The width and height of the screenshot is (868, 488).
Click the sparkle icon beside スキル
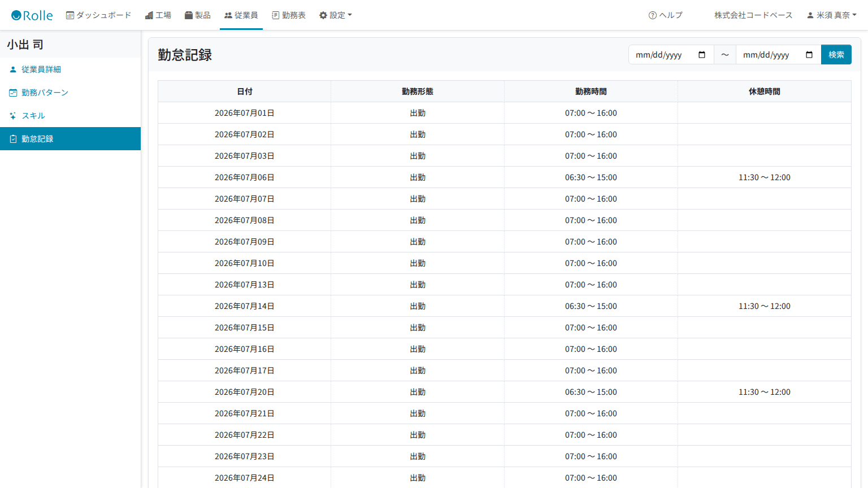[x=13, y=116]
